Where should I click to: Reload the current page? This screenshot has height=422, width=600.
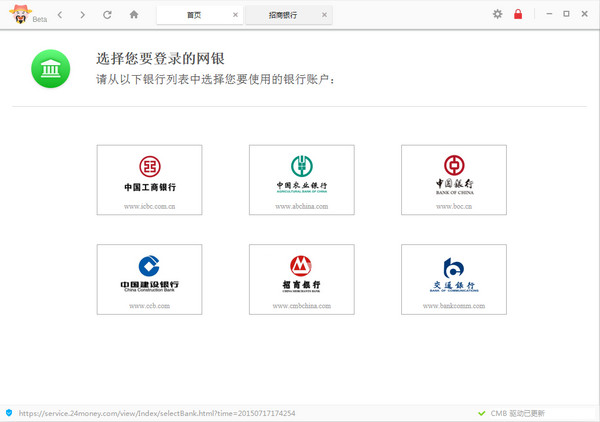click(107, 15)
